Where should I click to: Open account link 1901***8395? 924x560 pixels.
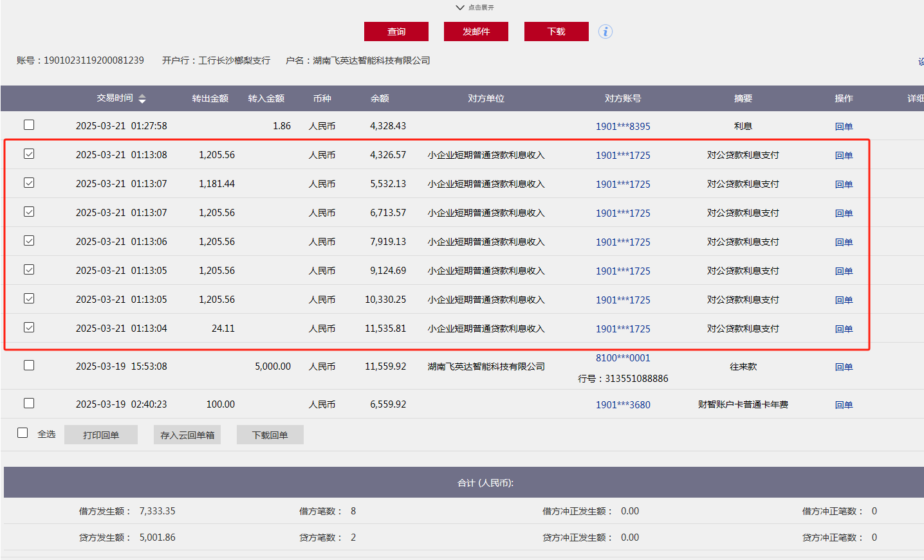(622, 127)
